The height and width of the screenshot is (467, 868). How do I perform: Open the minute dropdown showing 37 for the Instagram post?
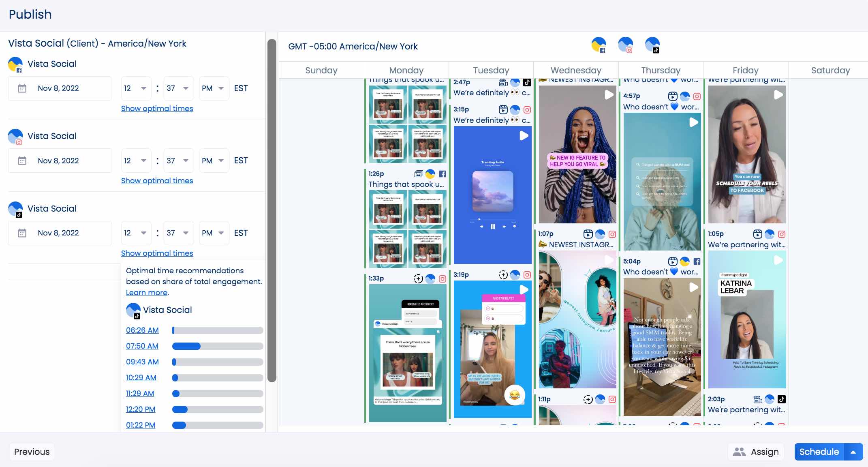coord(178,161)
